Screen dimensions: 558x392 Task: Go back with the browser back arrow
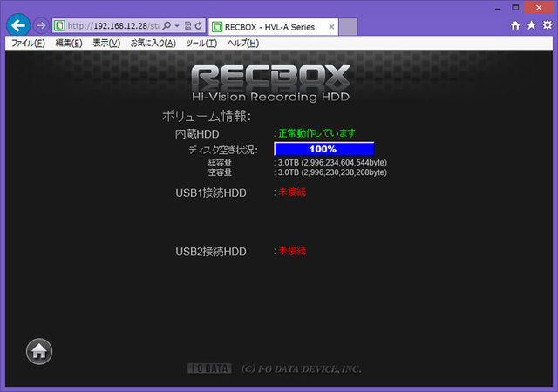[18, 25]
